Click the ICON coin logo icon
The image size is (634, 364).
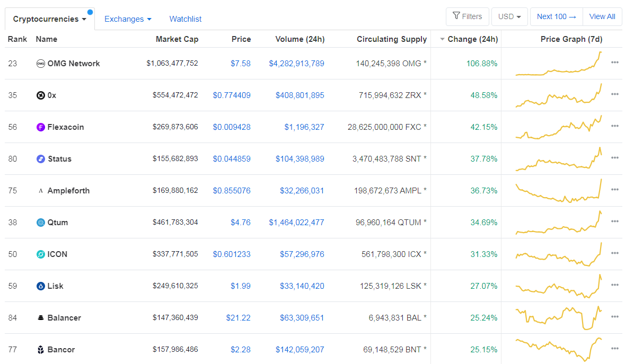click(x=40, y=254)
